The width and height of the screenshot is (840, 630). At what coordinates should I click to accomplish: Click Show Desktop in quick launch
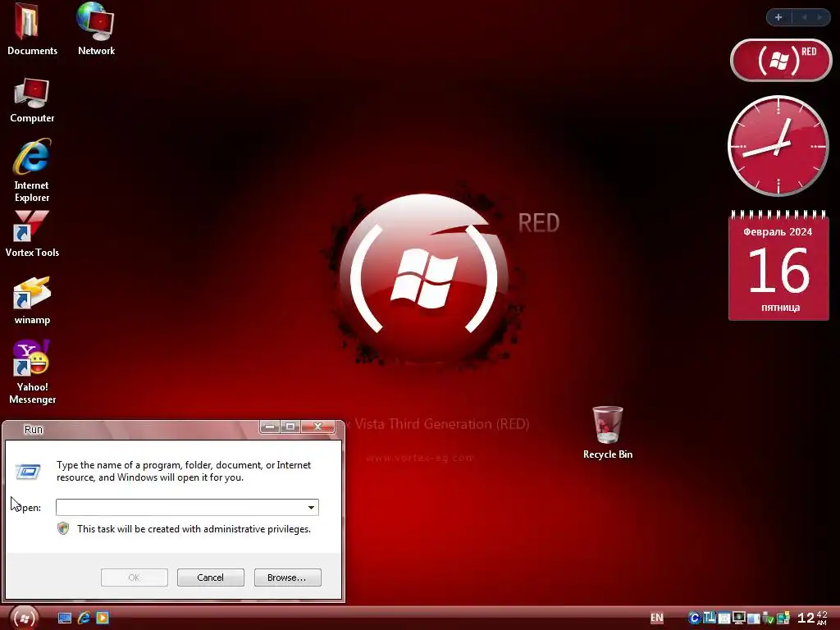[65, 619]
